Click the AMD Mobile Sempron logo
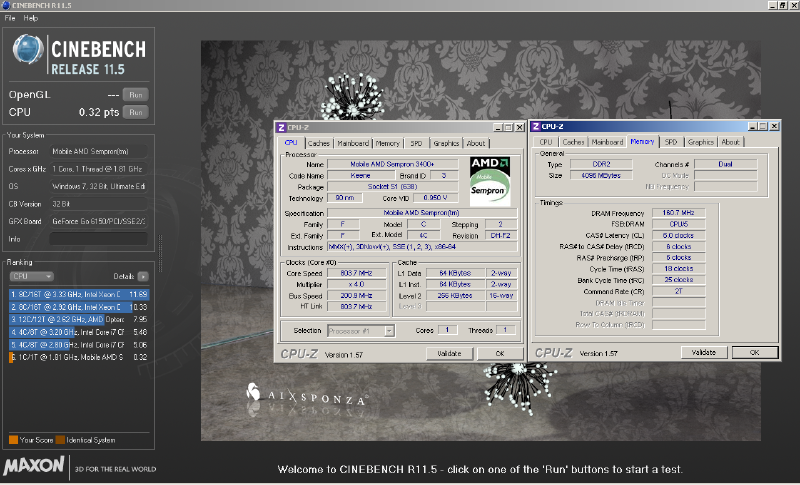 coord(490,181)
